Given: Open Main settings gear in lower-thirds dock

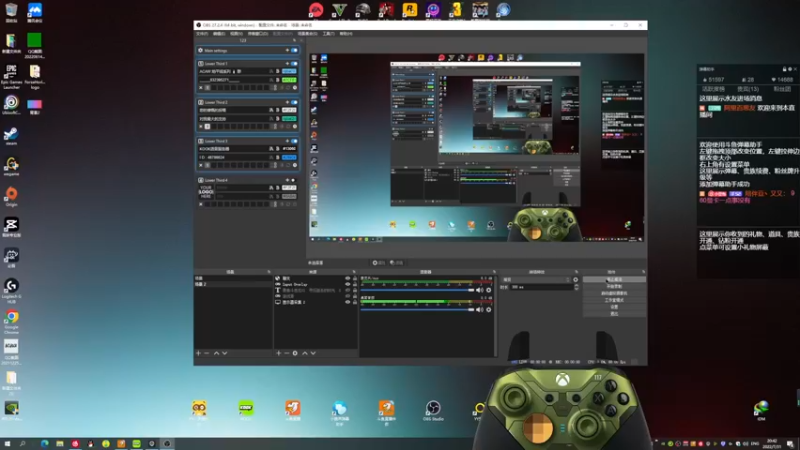Looking at the screenshot, I should (201, 51).
